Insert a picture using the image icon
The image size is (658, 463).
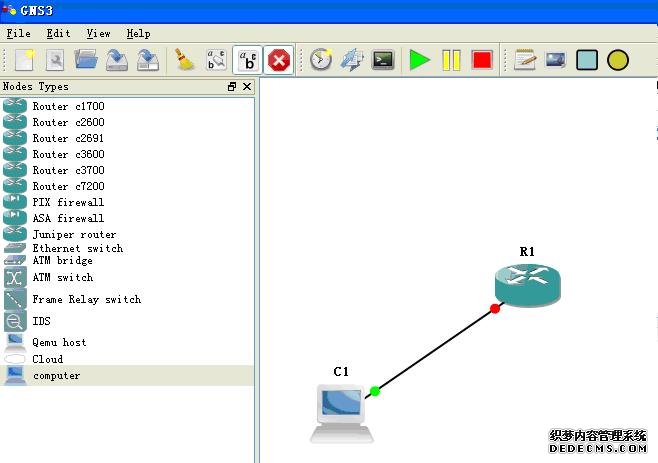[556, 60]
